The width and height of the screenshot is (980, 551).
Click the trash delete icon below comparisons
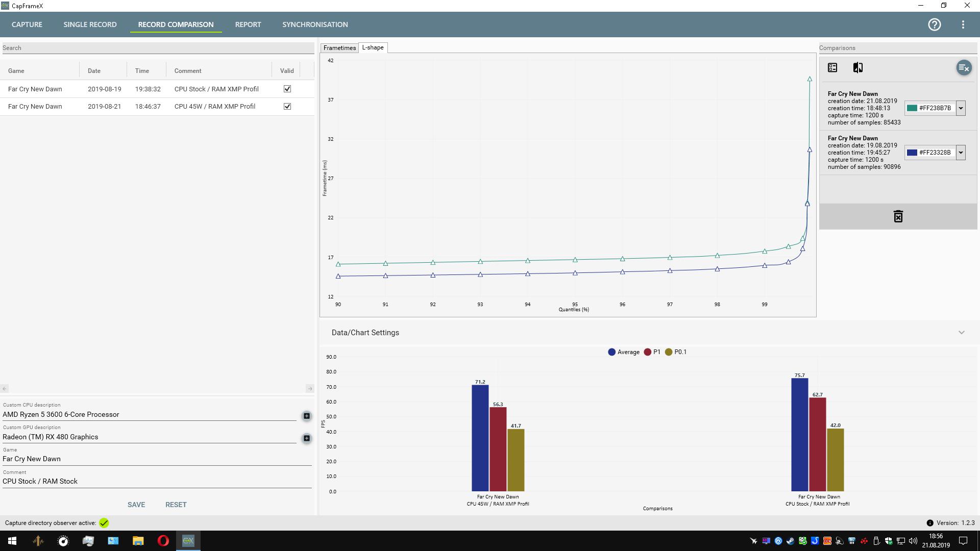pos(898,217)
